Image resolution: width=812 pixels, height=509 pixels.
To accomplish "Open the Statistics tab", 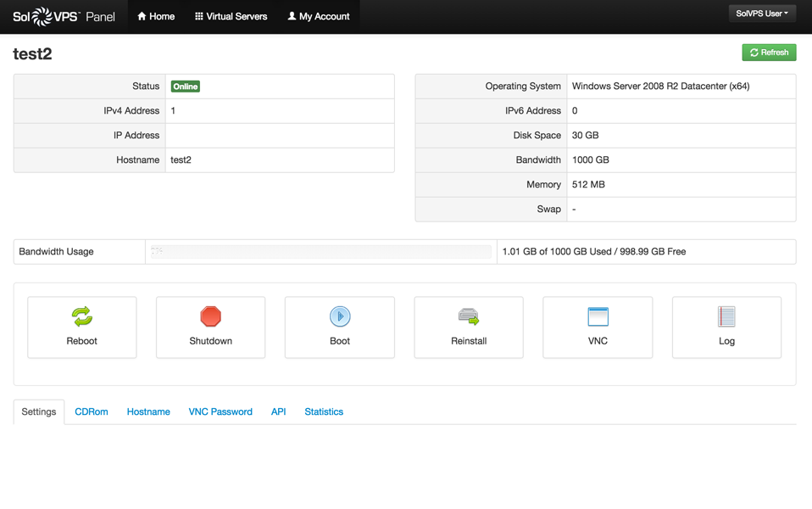I will [x=323, y=411].
